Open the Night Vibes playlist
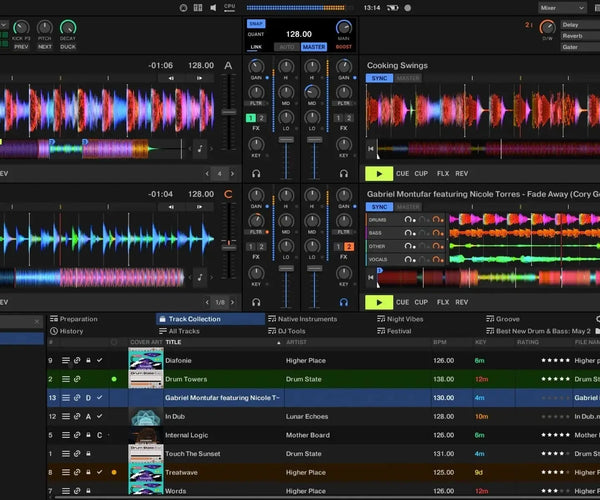This screenshot has height=500, width=600. (400, 319)
